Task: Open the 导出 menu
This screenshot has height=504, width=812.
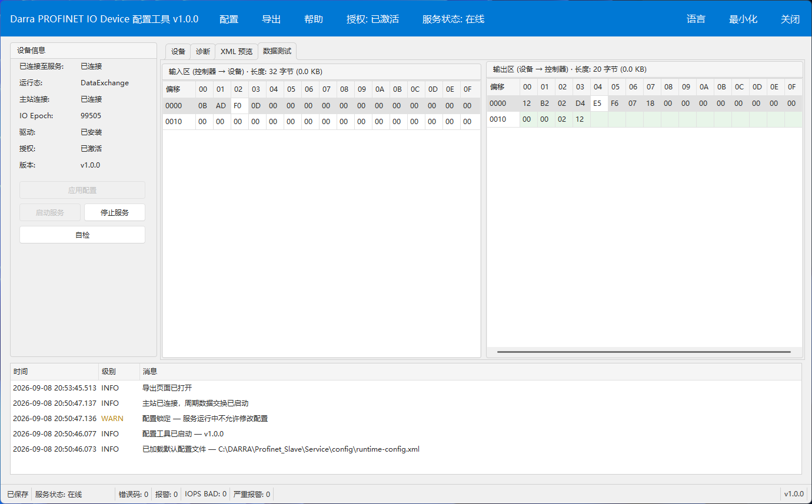Action: (x=271, y=19)
